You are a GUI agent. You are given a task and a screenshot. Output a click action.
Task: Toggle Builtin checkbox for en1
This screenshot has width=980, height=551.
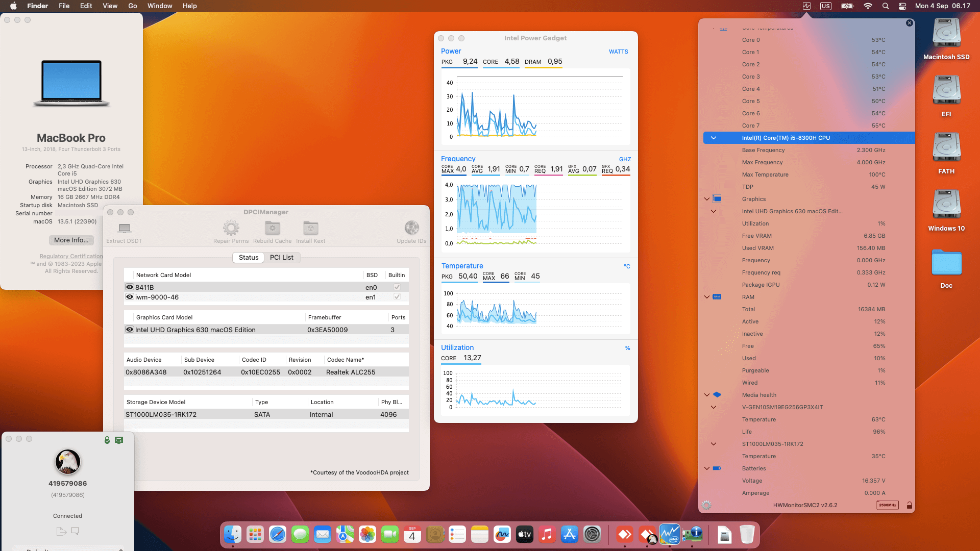click(x=397, y=297)
